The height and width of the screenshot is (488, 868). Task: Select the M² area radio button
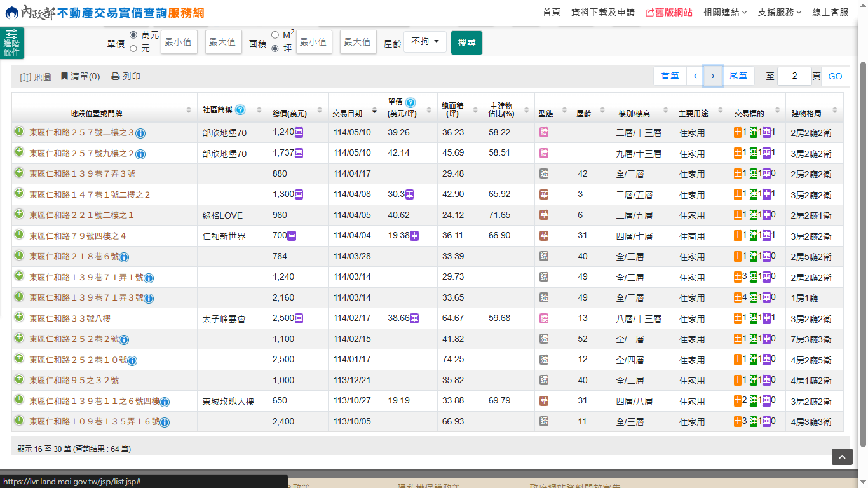tap(275, 35)
